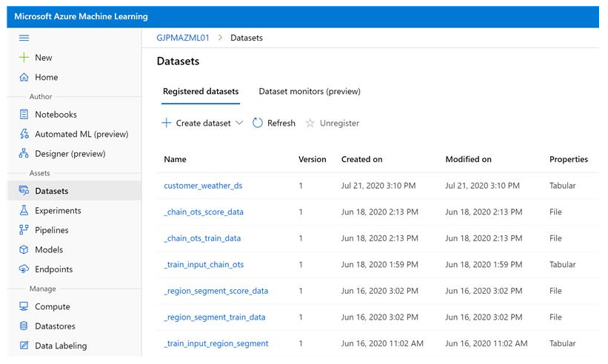Open the _train_input_chain_ots dataset

click(x=204, y=264)
